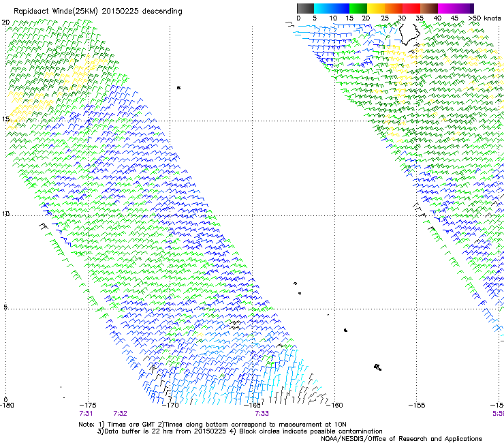
Task: Click the note 'Data buffer is 22 hrs'
Action: point(139,431)
